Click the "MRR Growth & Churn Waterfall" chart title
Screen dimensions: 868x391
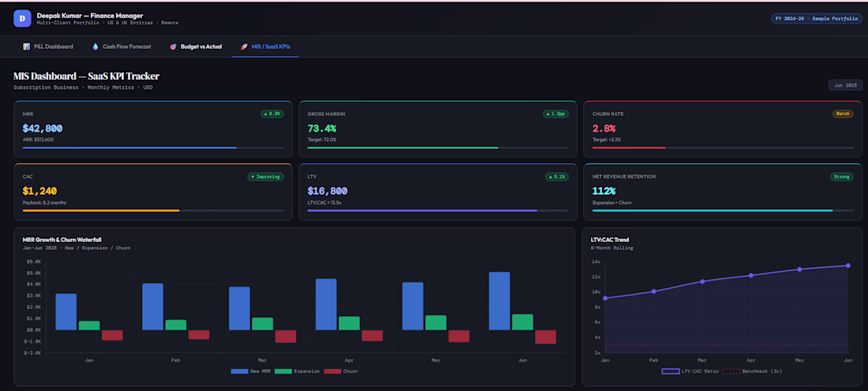point(62,240)
